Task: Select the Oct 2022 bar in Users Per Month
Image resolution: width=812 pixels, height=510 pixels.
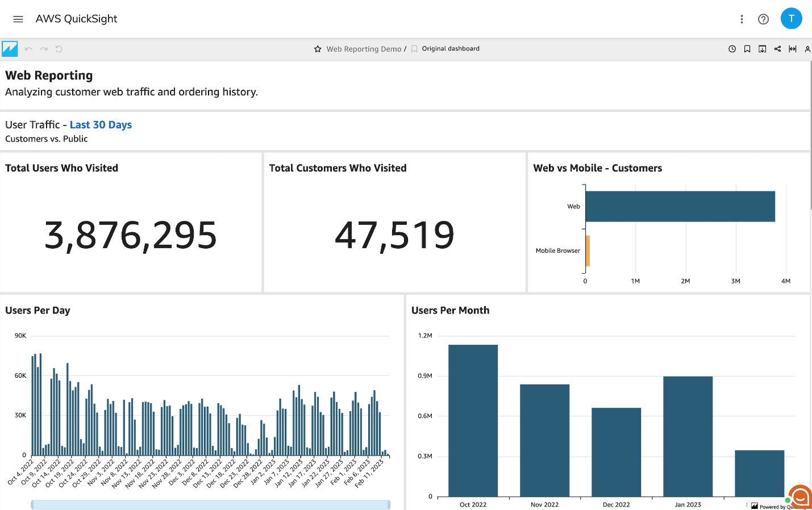Action: pyautogui.click(x=473, y=420)
